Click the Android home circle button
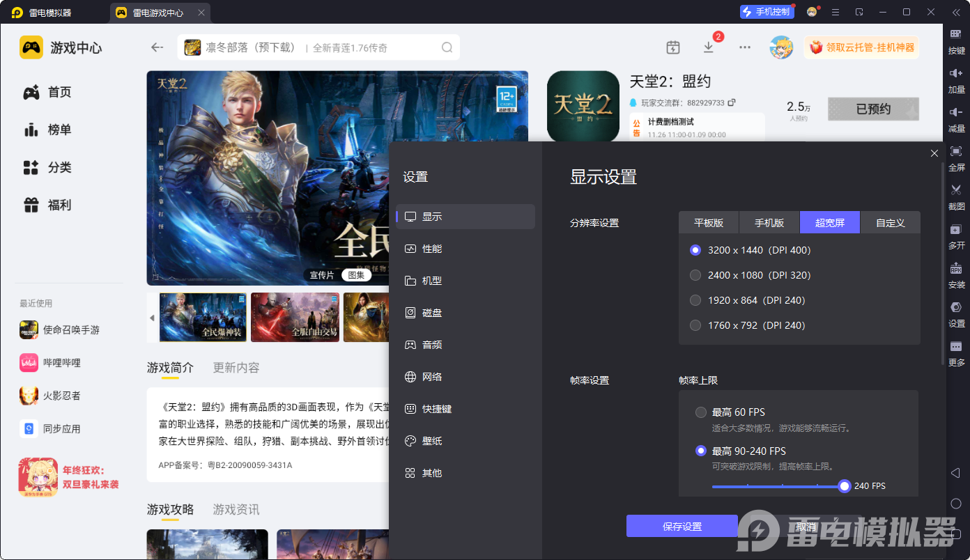Image resolution: width=970 pixels, height=560 pixels. 956,504
